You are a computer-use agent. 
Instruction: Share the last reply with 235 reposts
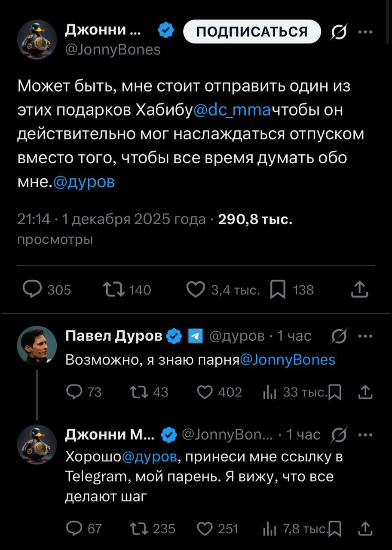365,528
